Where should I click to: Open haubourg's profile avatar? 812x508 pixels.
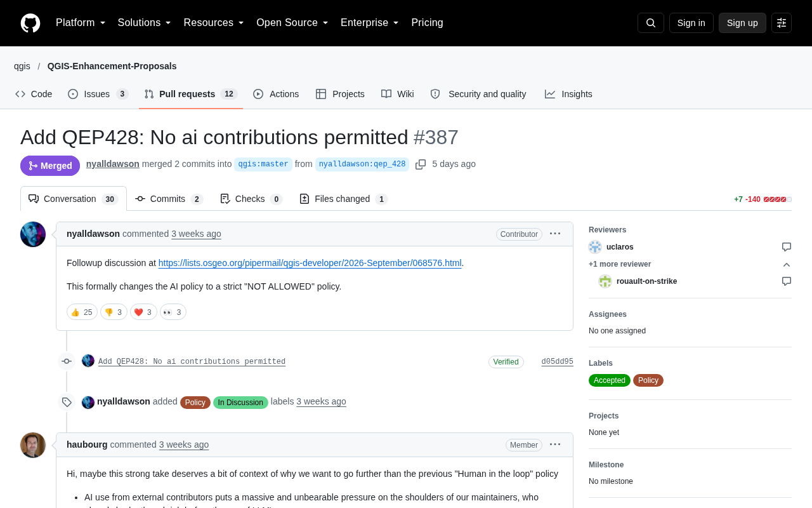33,445
